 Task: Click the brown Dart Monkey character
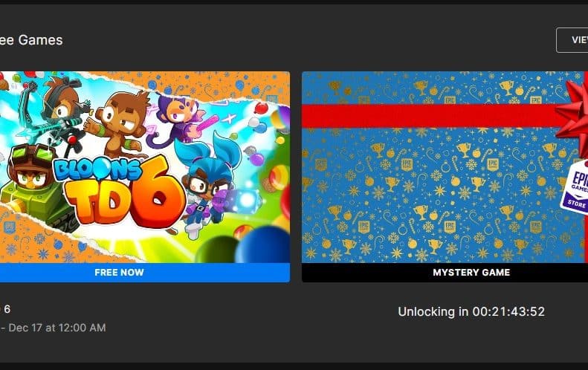pyautogui.click(x=118, y=126)
